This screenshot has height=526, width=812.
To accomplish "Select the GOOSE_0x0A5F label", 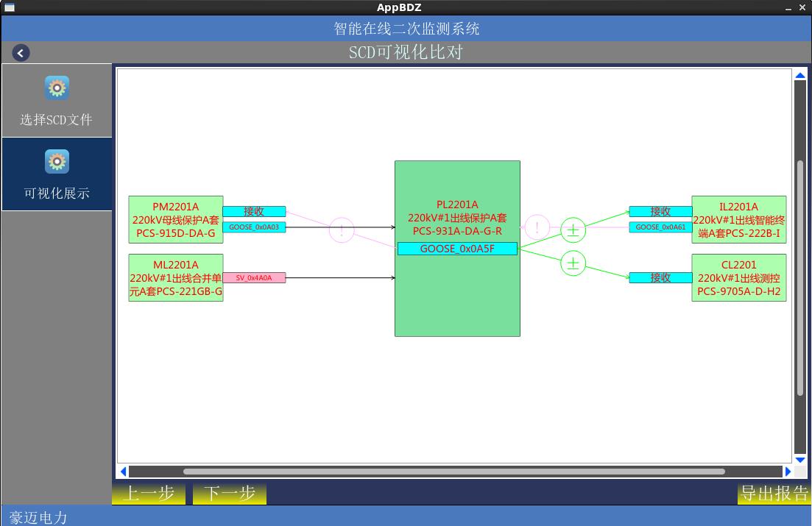I will pos(457,249).
